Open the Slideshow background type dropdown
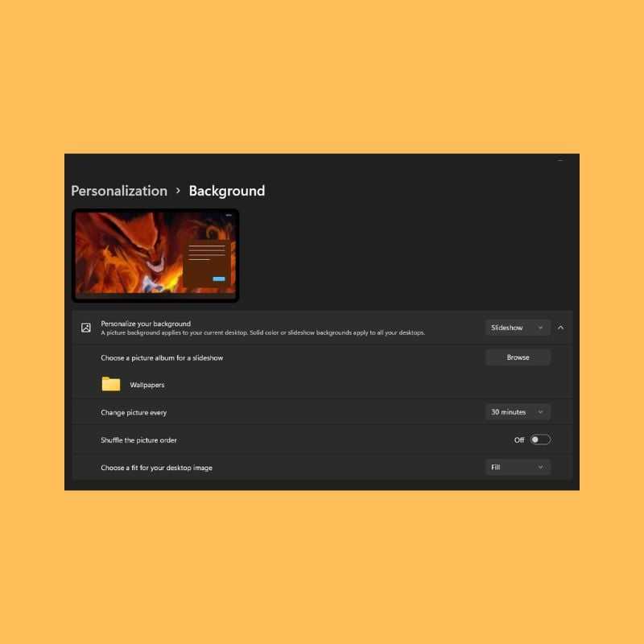Viewport: 644px width, 644px height. [x=518, y=328]
